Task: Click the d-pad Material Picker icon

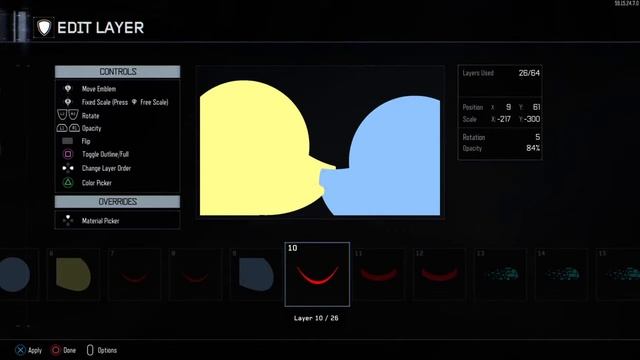Action: tap(68, 220)
